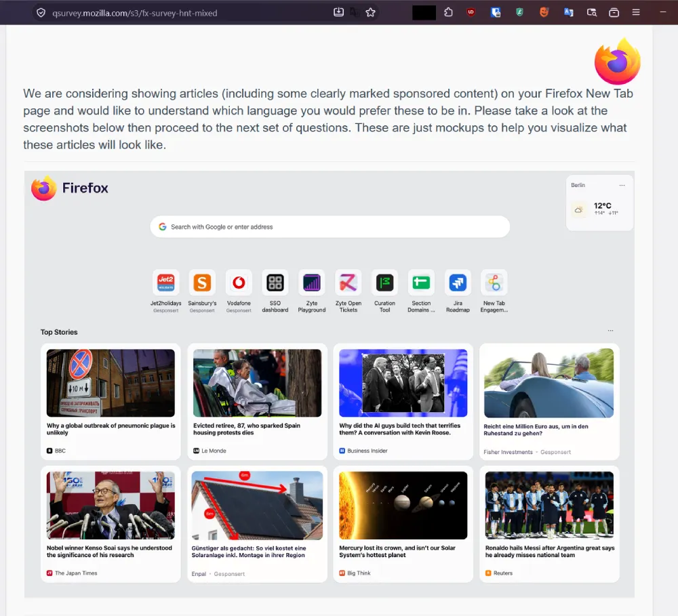
Task: Click the Enpal sponsor label
Action: pos(199,573)
